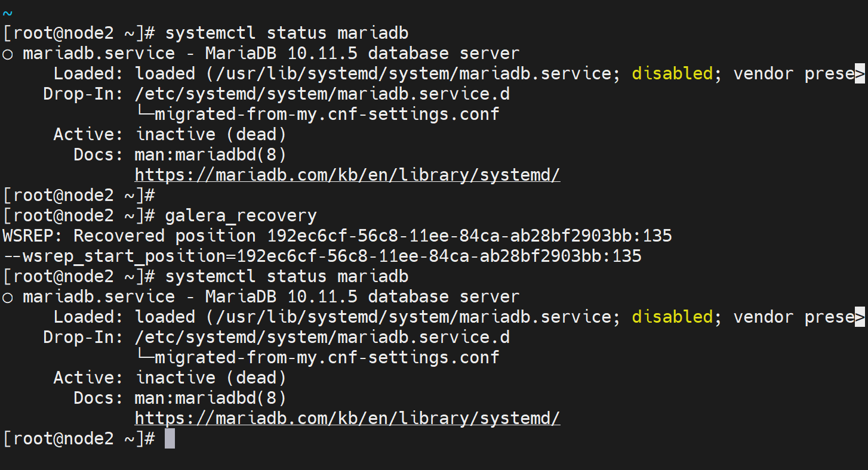Click the first yellow "disabled" status word
868x470 pixels.
[x=672, y=74]
